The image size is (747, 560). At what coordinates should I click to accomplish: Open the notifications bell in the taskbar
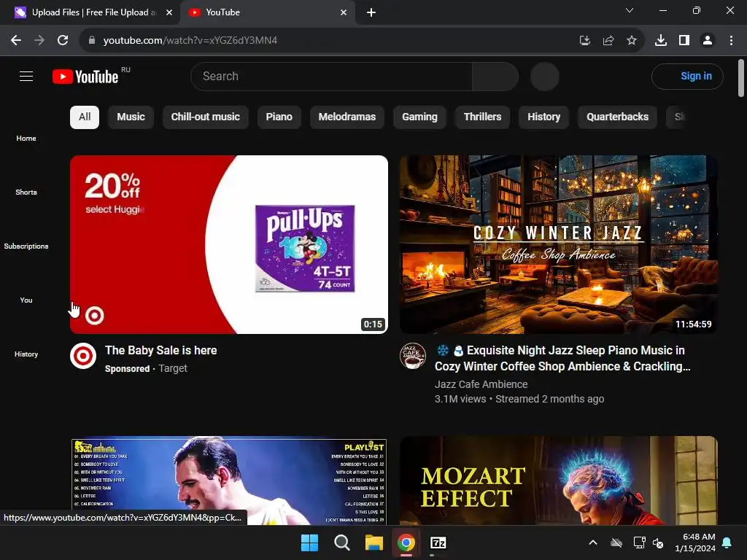(x=727, y=542)
